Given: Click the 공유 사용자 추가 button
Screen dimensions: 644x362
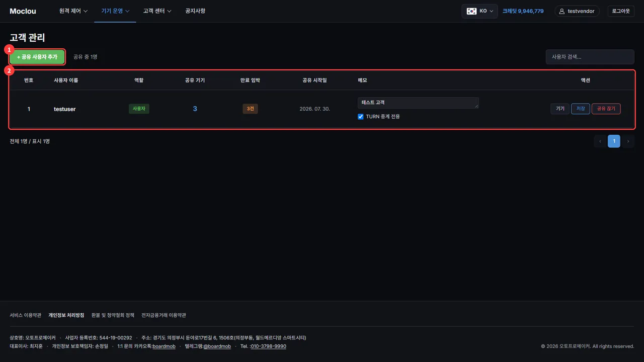Looking at the screenshot, I should pyautogui.click(x=37, y=57).
